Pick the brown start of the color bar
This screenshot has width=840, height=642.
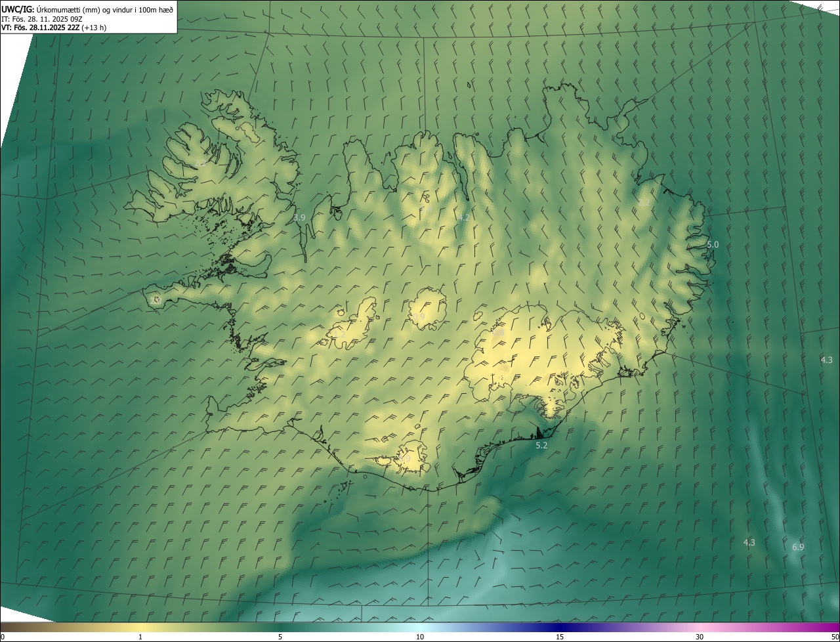(9, 628)
